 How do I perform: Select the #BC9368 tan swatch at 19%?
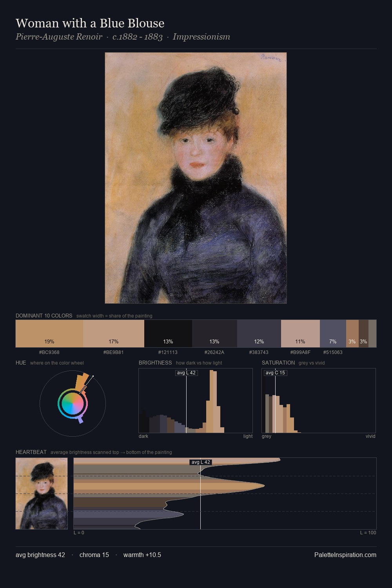pyautogui.click(x=49, y=334)
